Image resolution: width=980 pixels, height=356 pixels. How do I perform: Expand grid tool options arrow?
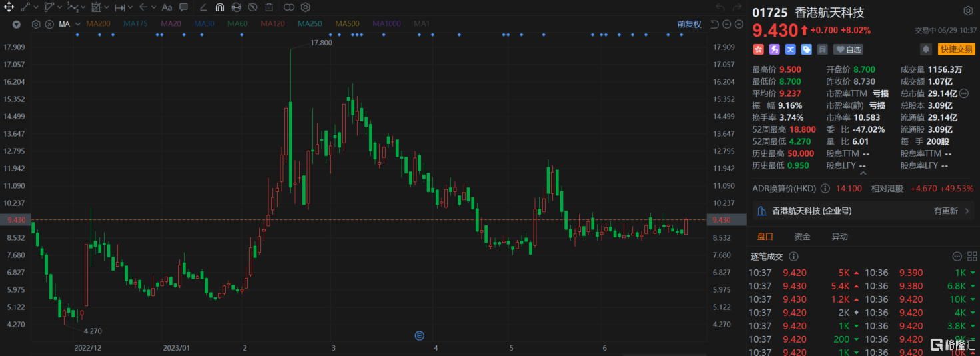click(x=107, y=7)
